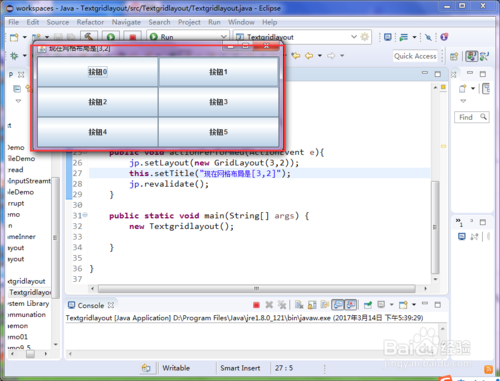Viewport: 500px width, 381px height.
Task: Remove launch icon in Console
Action: tap(269, 305)
